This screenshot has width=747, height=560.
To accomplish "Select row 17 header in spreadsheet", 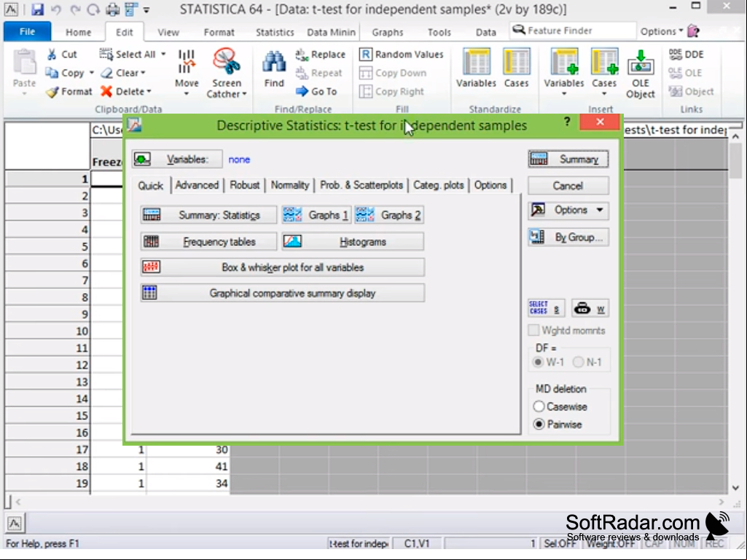I will [x=47, y=449].
